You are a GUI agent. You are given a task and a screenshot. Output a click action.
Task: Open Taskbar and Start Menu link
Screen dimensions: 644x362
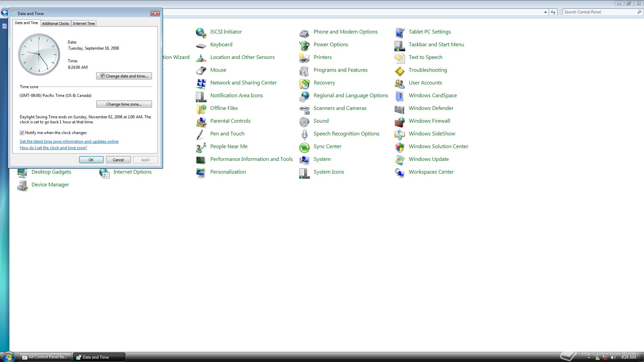pos(436,45)
